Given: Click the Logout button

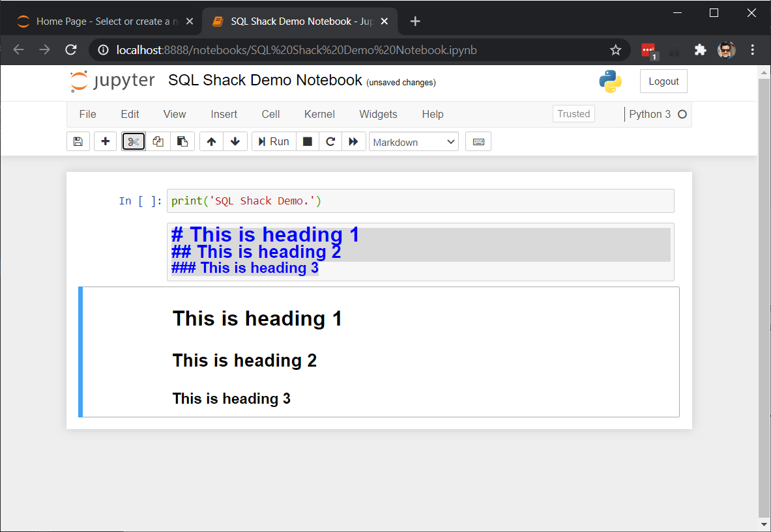Looking at the screenshot, I should [663, 81].
